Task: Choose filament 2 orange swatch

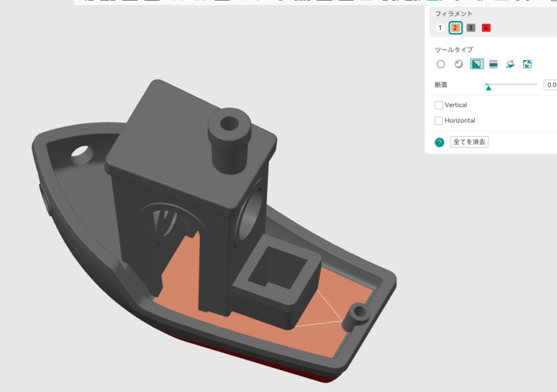Action: 456,28
